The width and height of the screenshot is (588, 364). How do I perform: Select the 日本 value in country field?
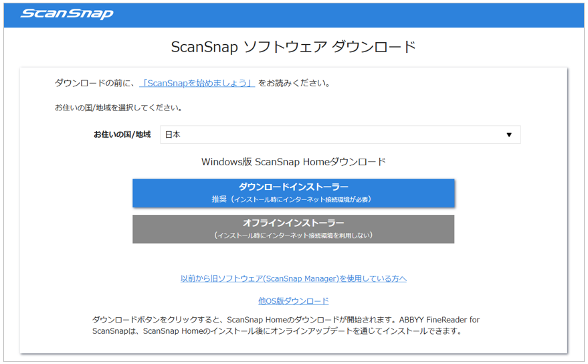click(173, 134)
